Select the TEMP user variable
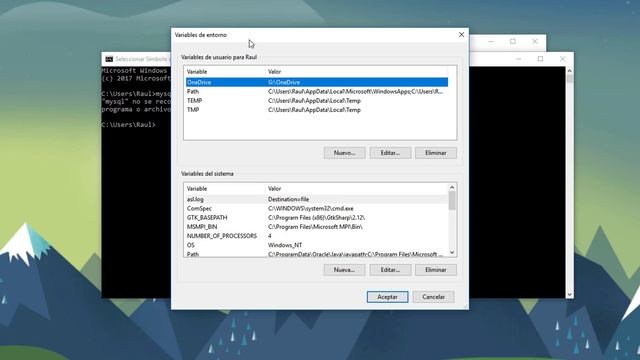 (x=317, y=100)
